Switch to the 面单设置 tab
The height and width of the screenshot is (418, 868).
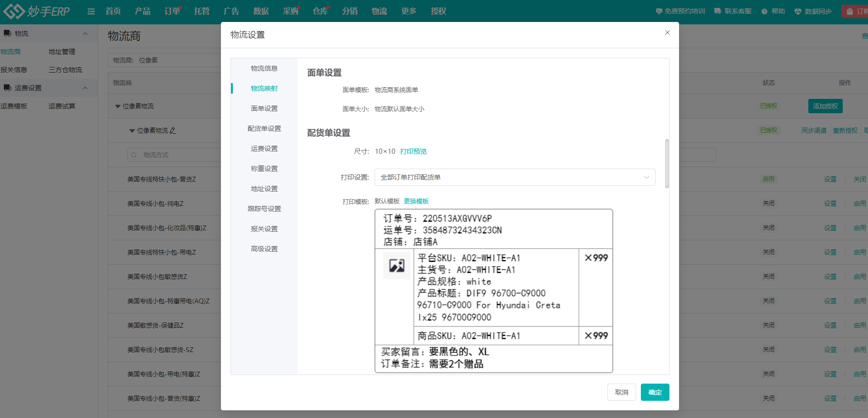(264, 108)
